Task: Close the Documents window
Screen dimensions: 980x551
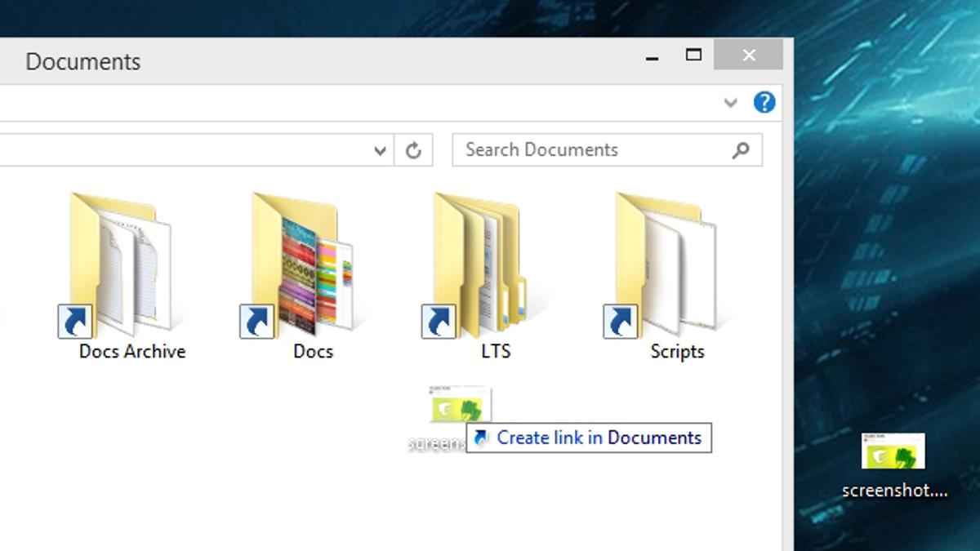Action: tap(748, 56)
